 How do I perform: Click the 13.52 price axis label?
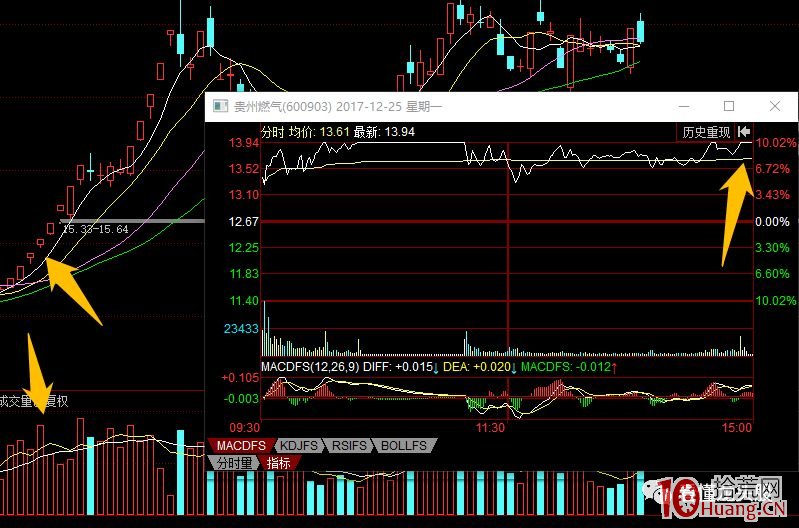[244, 169]
